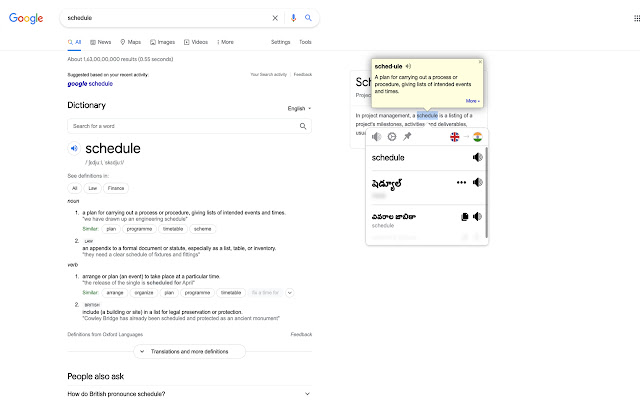Switch to the News search tab

[x=101, y=42]
